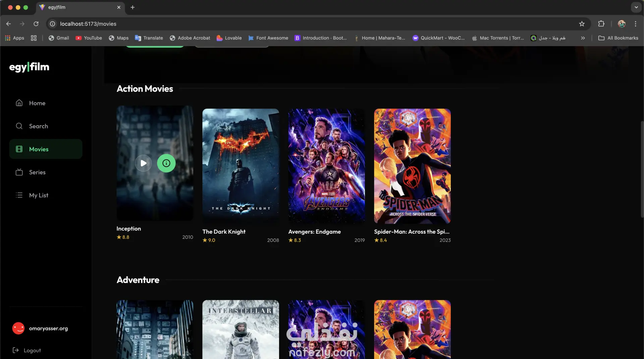Open the Chrome profile avatar
644x359 pixels.
pyautogui.click(x=622, y=24)
